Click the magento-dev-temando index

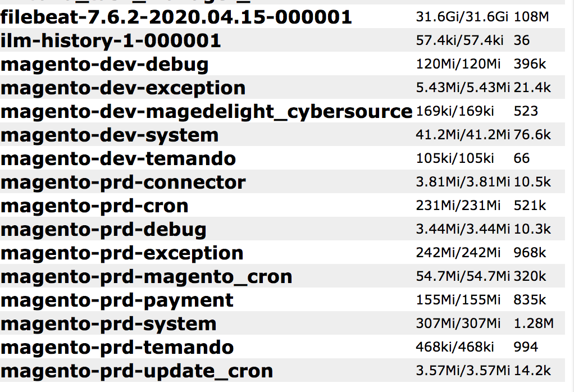[x=118, y=159]
